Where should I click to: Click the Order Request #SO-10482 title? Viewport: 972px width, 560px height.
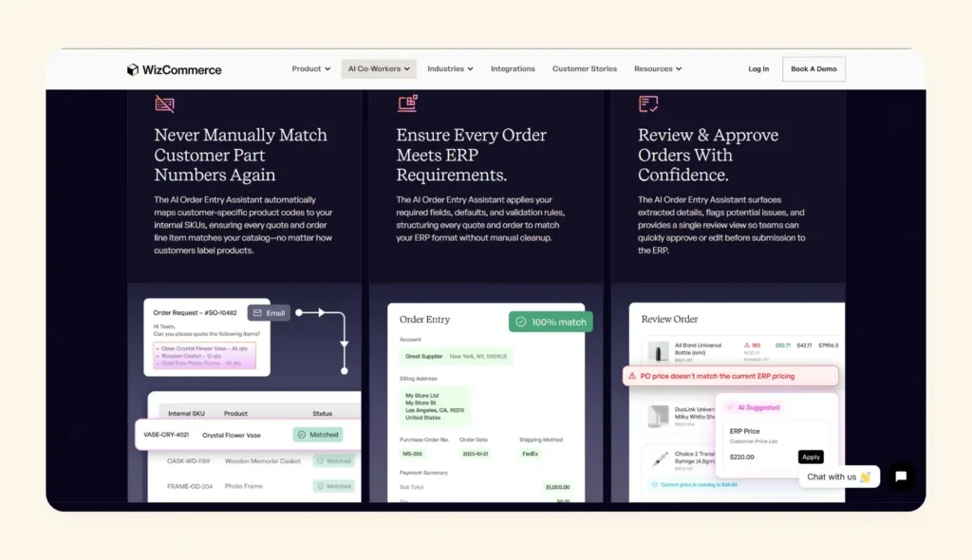pos(195,312)
